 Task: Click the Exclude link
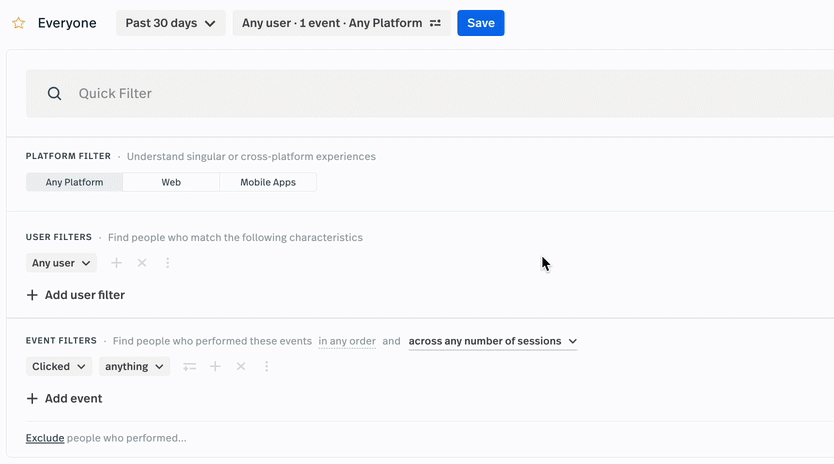coord(45,438)
